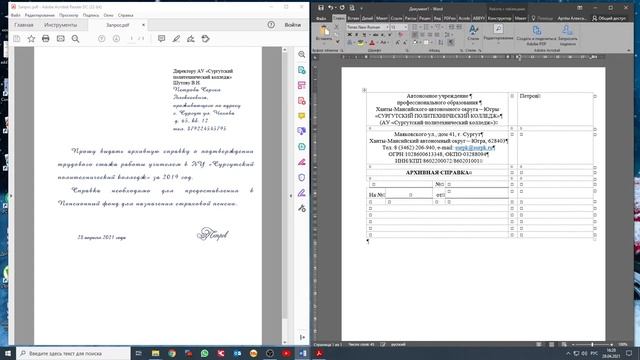
Task: Open the Fill & Sign tool in Acrobat toolbar
Action: (191, 39)
